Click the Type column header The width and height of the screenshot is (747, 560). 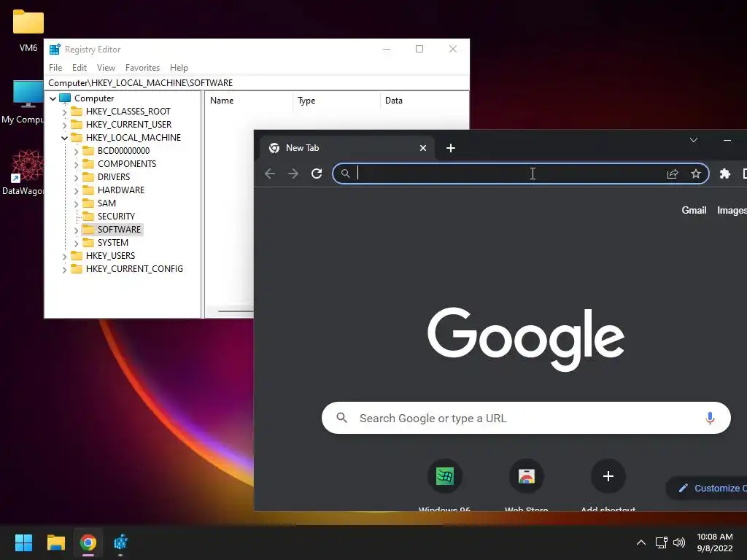[336, 101]
